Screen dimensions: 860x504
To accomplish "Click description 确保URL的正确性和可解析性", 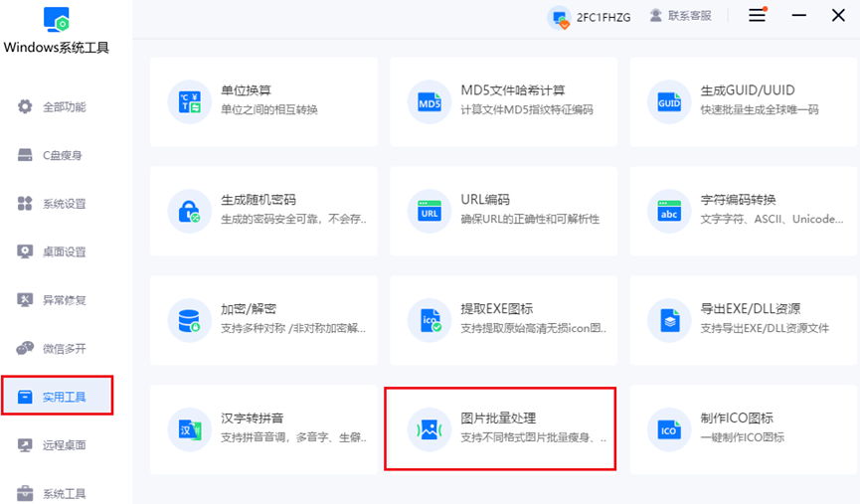I will (530, 220).
